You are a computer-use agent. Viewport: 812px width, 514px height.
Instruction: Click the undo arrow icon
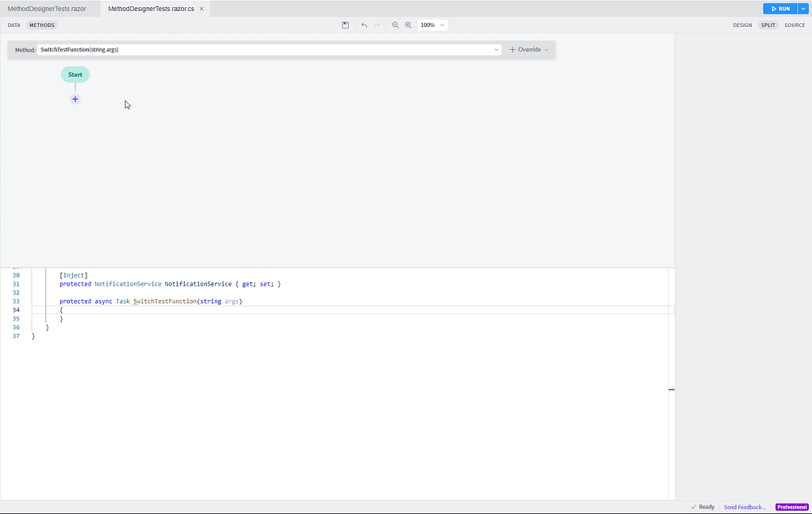364,25
